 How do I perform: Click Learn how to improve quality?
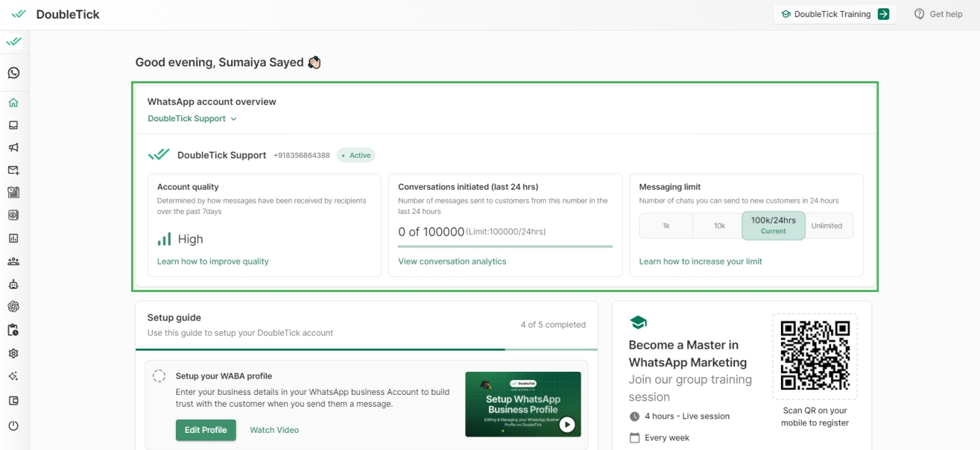coord(212,262)
